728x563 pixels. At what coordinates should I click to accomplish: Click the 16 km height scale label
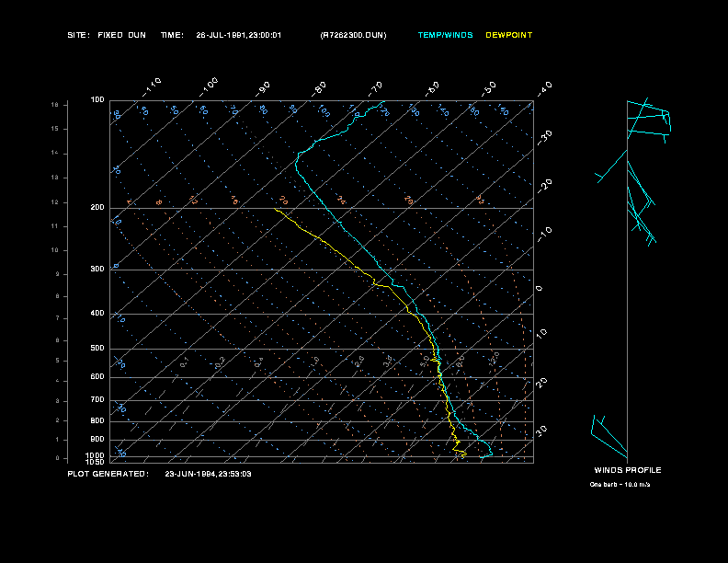[54, 105]
